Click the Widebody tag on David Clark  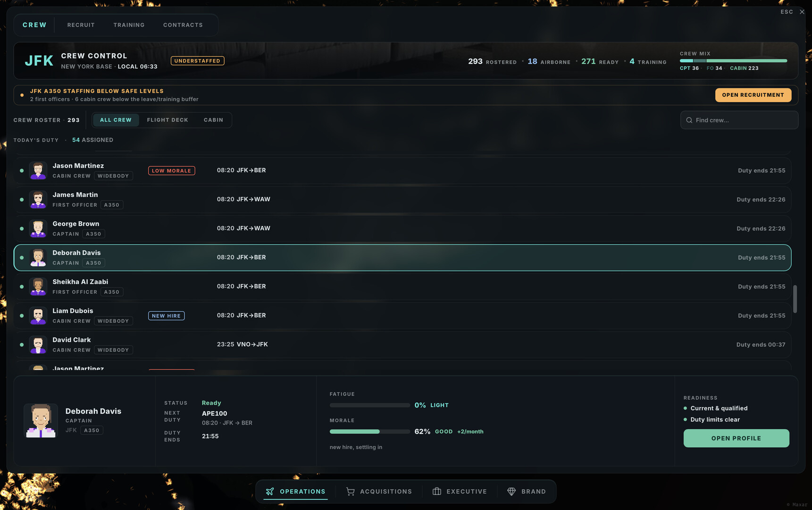tap(113, 350)
